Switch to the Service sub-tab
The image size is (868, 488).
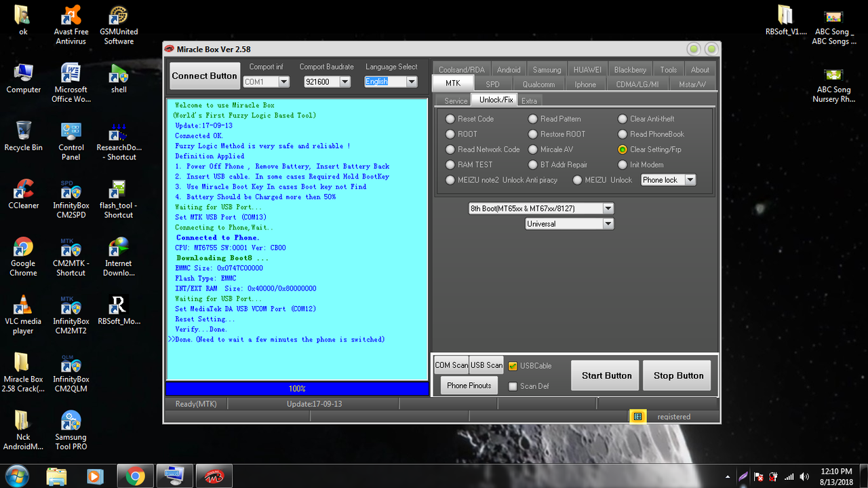click(456, 100)
